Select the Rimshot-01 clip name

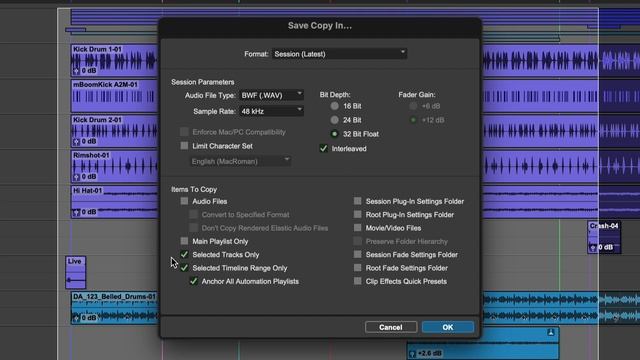point(91,155)
